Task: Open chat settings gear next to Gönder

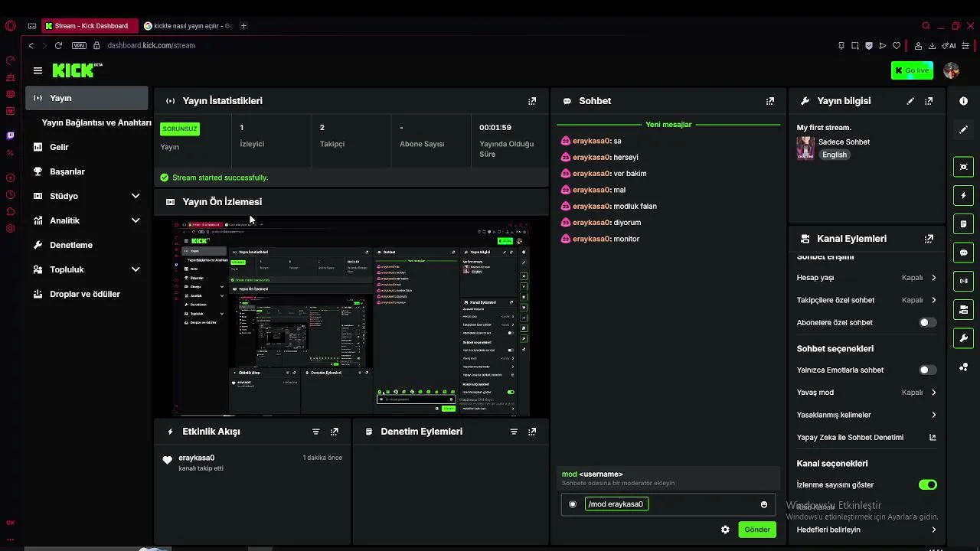Action: coord(725,530)
